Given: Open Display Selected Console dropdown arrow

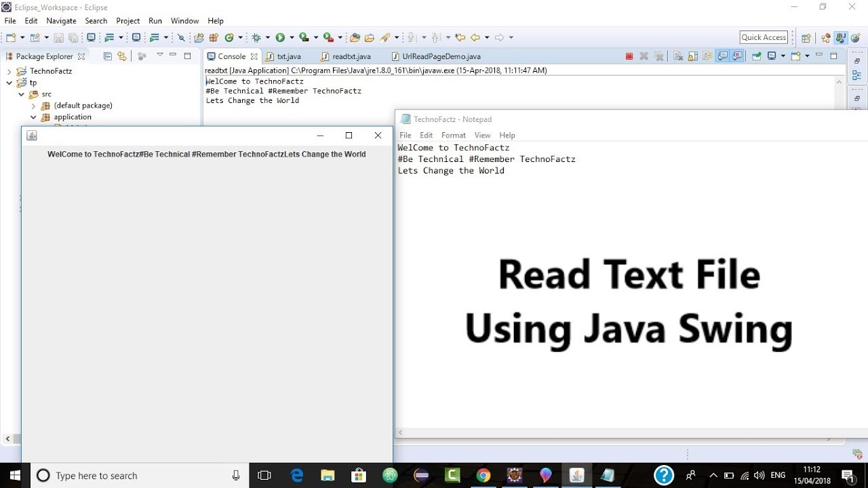Looking at the screenshot, I should click(783, 56).
